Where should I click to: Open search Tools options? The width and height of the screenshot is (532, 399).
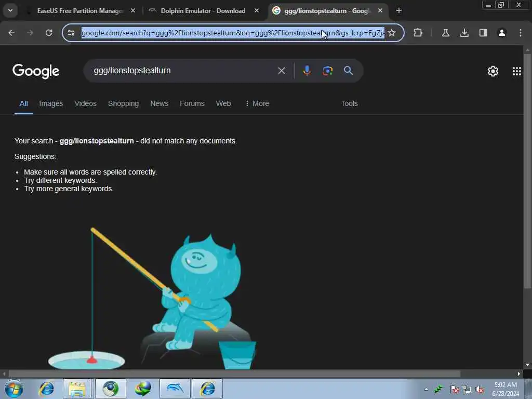349,103
